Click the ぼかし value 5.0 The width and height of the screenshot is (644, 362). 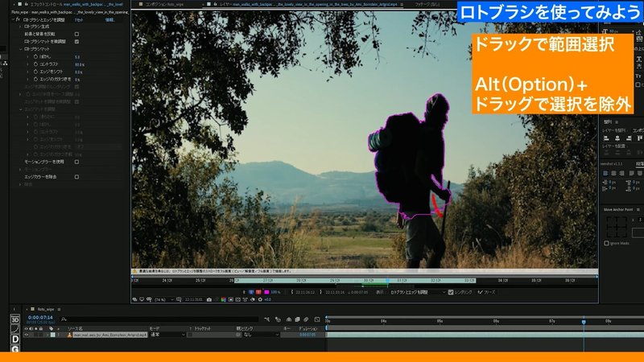click(77, 57)
